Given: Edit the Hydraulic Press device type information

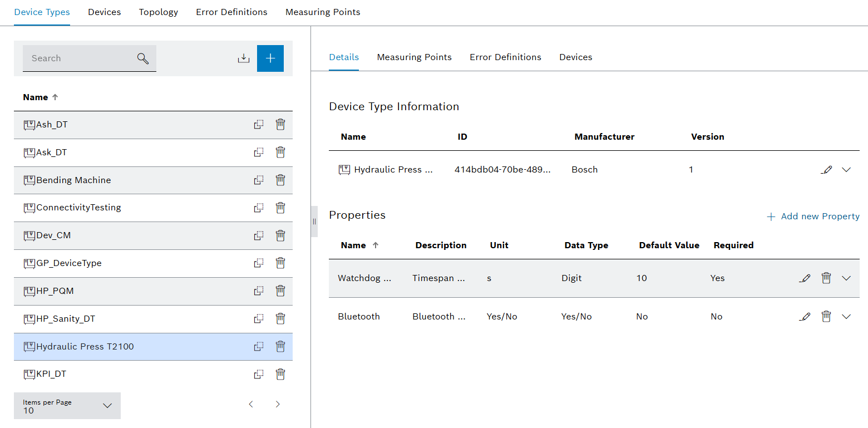Looking at the screenshot, I should coord(827,170).
